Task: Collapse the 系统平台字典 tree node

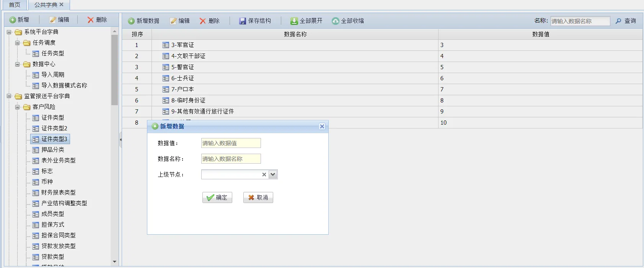Action: (9, 32)
